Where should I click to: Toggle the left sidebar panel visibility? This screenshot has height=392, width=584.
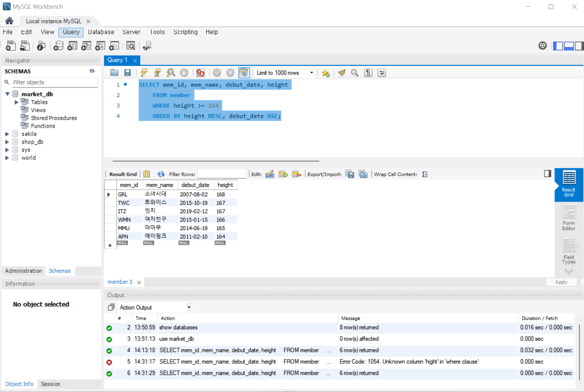point(558,46)
